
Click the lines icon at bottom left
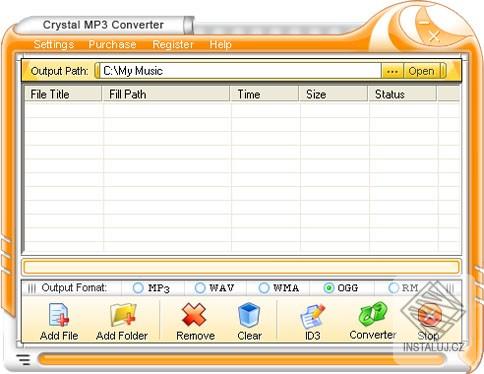pos(23,359)
